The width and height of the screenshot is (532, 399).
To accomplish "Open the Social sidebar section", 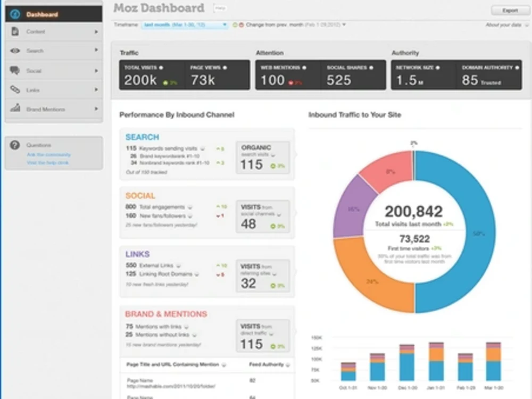I will click(x=54, y=71).
